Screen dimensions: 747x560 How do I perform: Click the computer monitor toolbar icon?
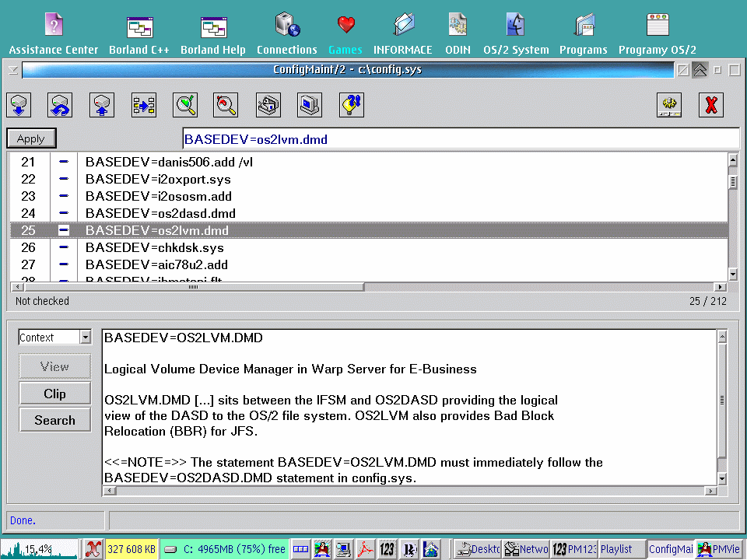coord(310,104)
